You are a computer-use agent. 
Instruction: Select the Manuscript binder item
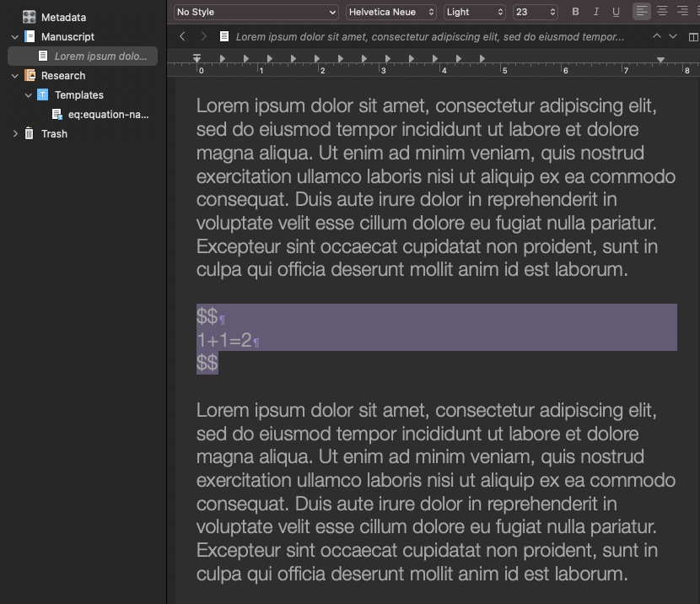coord(67,36)
